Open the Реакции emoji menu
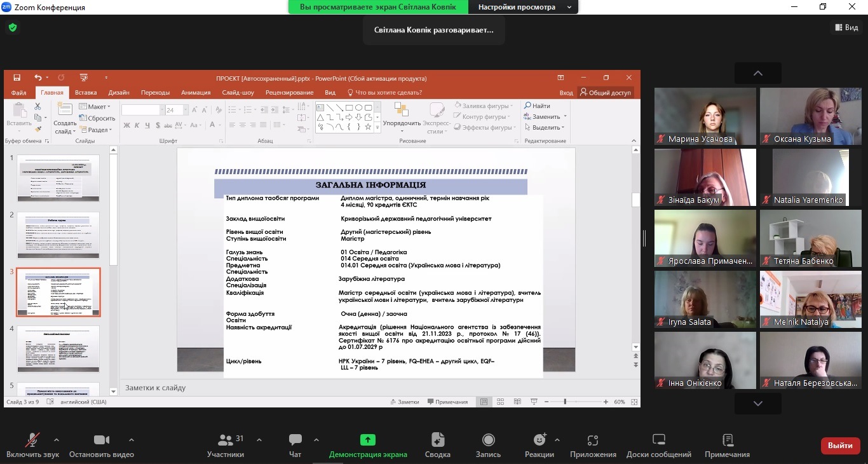 tap(539, 446)
